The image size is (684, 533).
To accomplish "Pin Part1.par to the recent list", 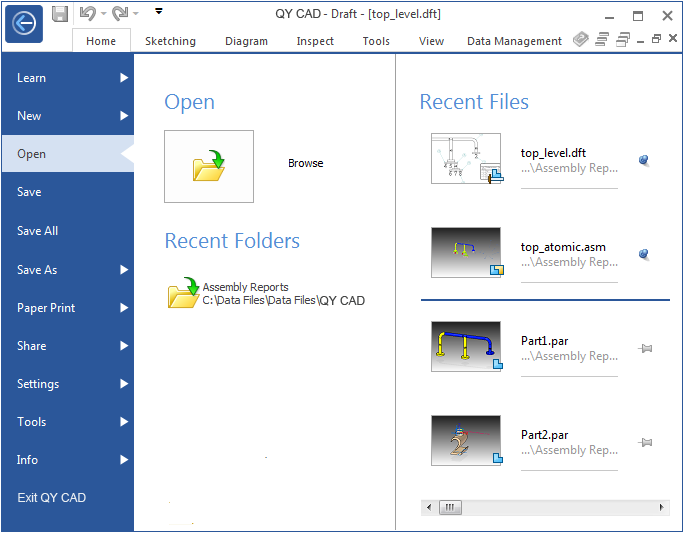I will click(645, 349).
